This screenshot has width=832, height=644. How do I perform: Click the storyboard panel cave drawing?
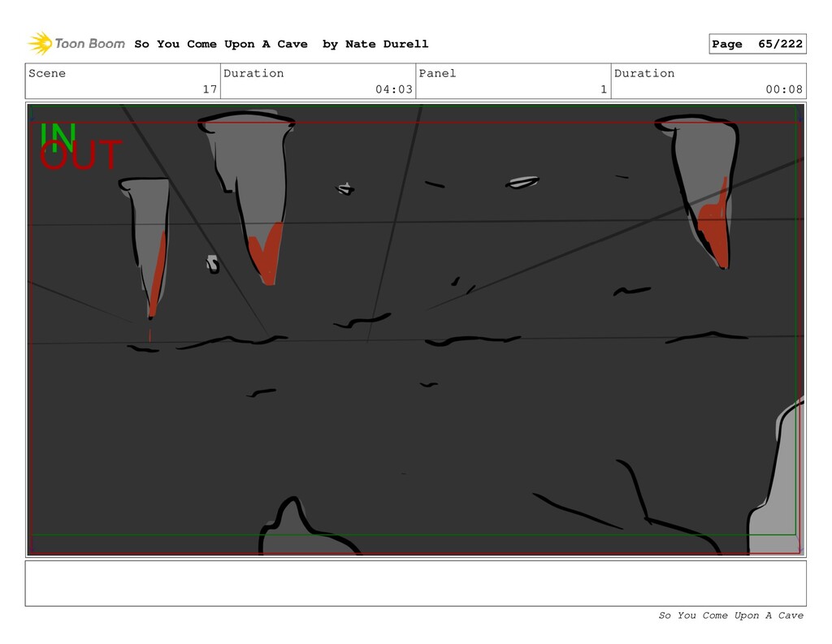tap(415, 330)
